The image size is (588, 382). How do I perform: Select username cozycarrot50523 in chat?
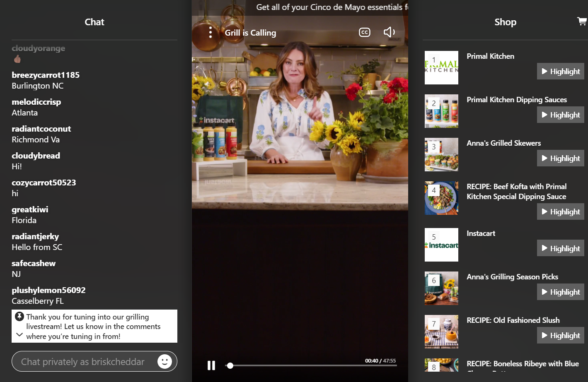pos(44,183)
